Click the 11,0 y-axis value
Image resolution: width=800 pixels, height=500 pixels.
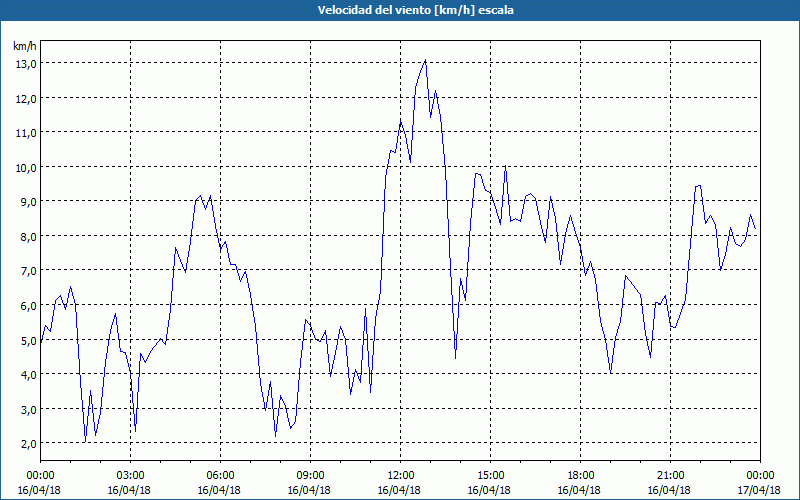tap(26, 133)
